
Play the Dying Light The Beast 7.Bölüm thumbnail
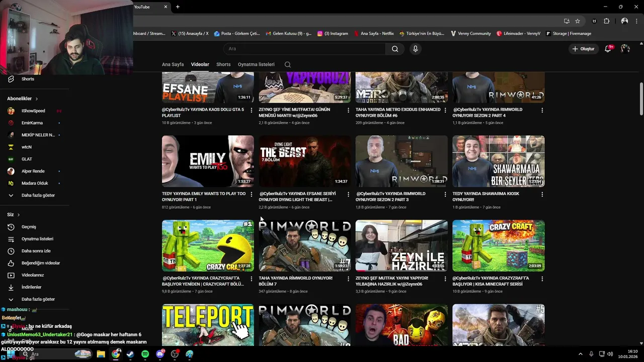305,161
